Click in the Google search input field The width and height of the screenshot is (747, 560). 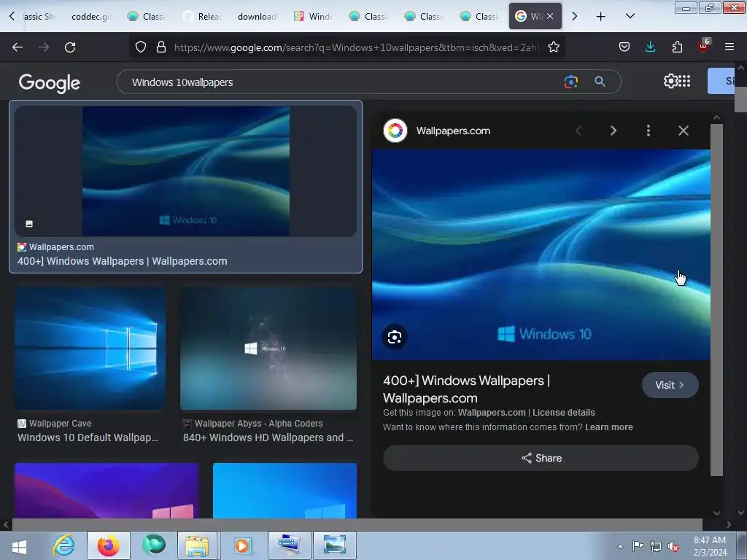coord(343,82)
